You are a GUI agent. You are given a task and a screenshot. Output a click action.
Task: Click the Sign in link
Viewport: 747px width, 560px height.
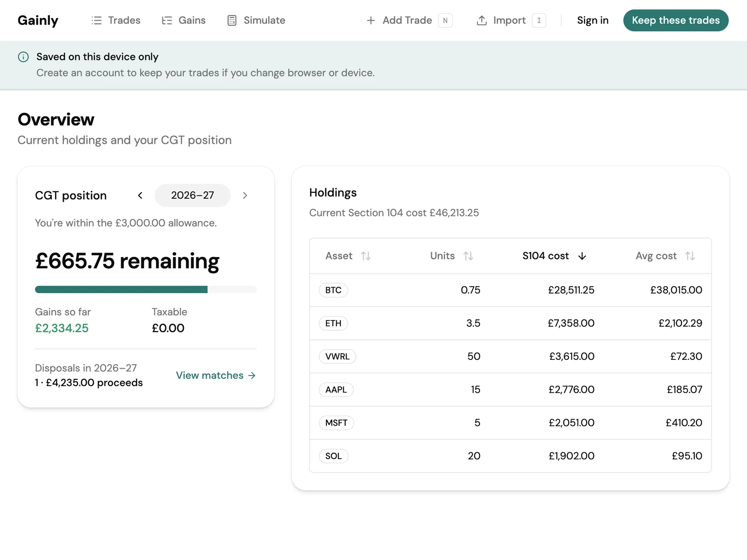click(x=592, y=21)
